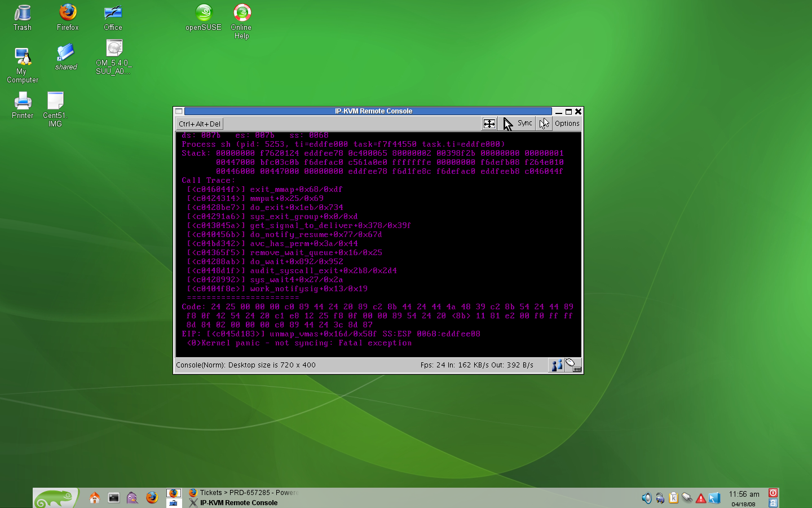Click the home folder icon in the panel

tap(95, 497)
